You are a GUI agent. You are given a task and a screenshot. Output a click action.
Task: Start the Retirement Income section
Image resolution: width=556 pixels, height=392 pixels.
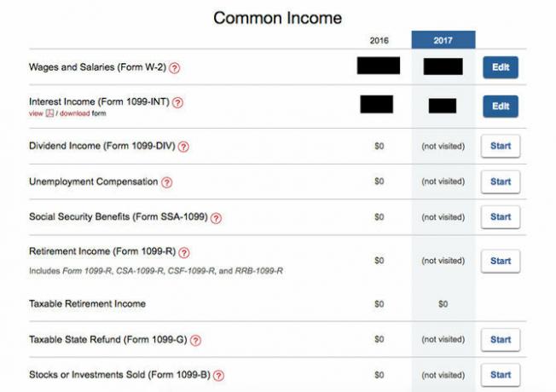501,262
